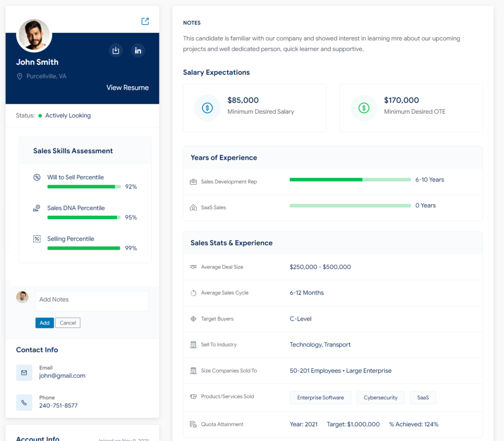Click the download resume icon
The width and height of the screenshot is (504, 441).
coord(116,50)
